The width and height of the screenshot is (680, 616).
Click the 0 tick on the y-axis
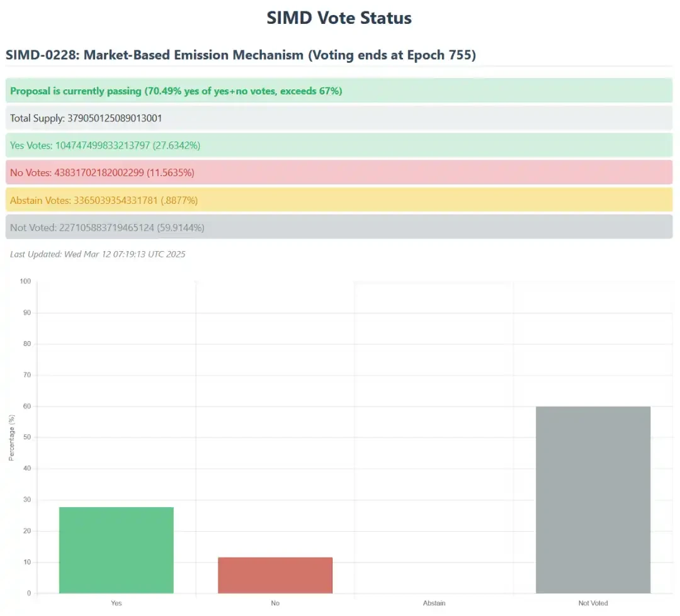(x=29, y=593)
